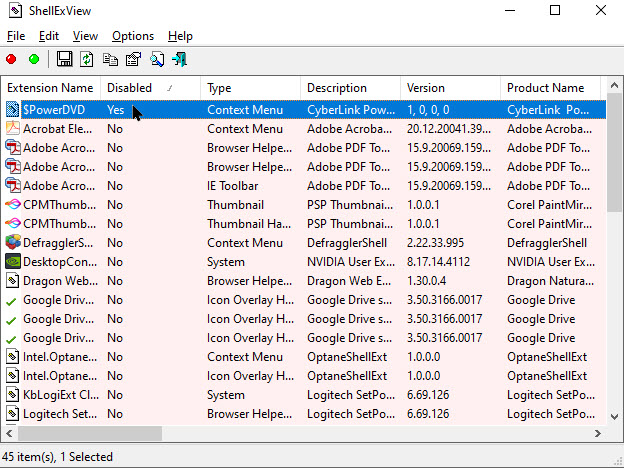Image resolution: width=624 pixels, height=468 pixels.
Task: Click the ShellExView title bar app icon
Action: pyautogui.click(x=16, y=10)
